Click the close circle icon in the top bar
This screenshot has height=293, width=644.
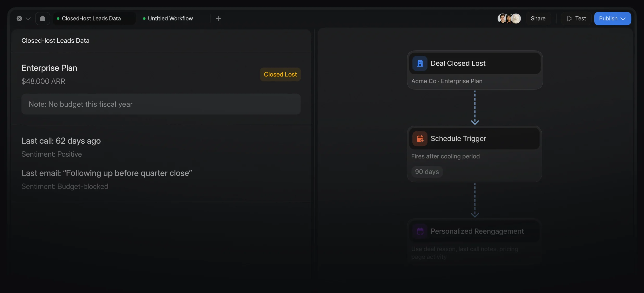coord(19,18)
